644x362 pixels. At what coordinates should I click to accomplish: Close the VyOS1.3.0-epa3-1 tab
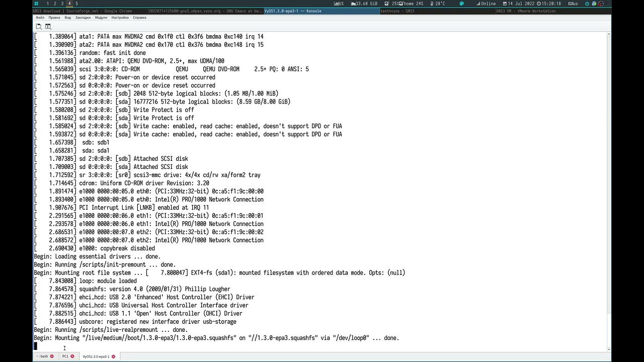[x=113, y=356]
